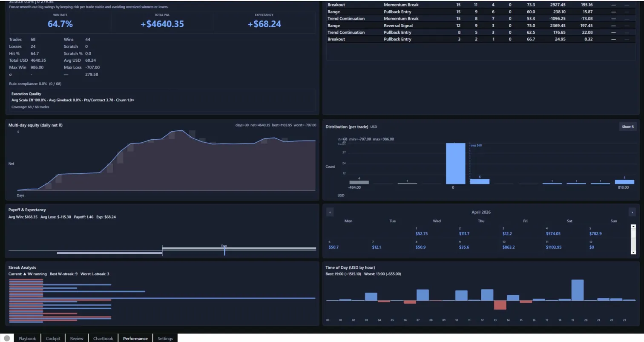The image size is (644, 342).
Task: Click the round gray icon beside Playbook
Action: point(7,338)
